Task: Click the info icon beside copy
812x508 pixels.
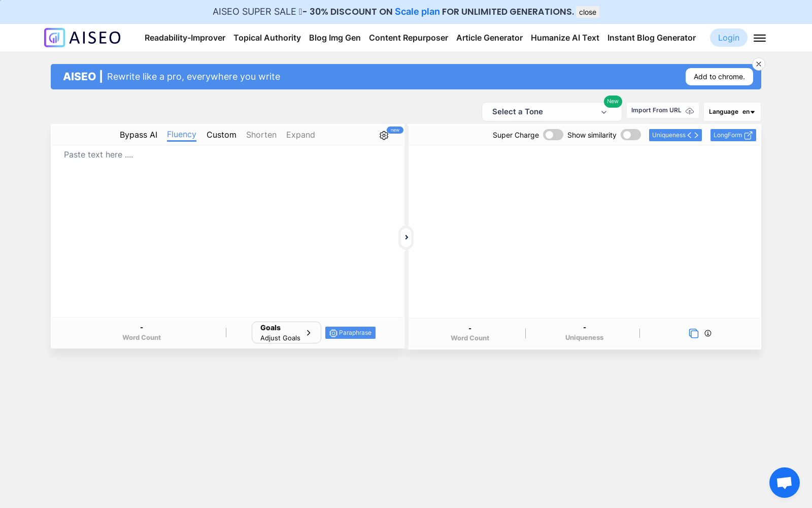Action: pos(708,333)
